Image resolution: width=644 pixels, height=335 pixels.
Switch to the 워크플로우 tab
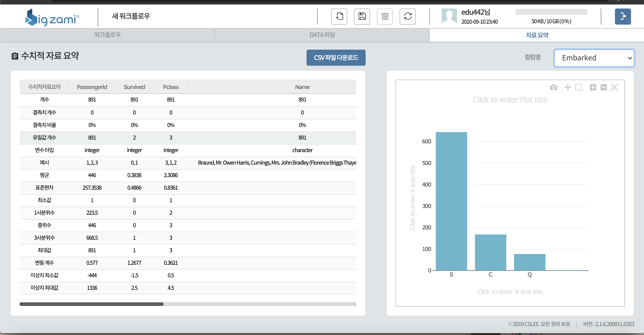(x=107, y=35)
